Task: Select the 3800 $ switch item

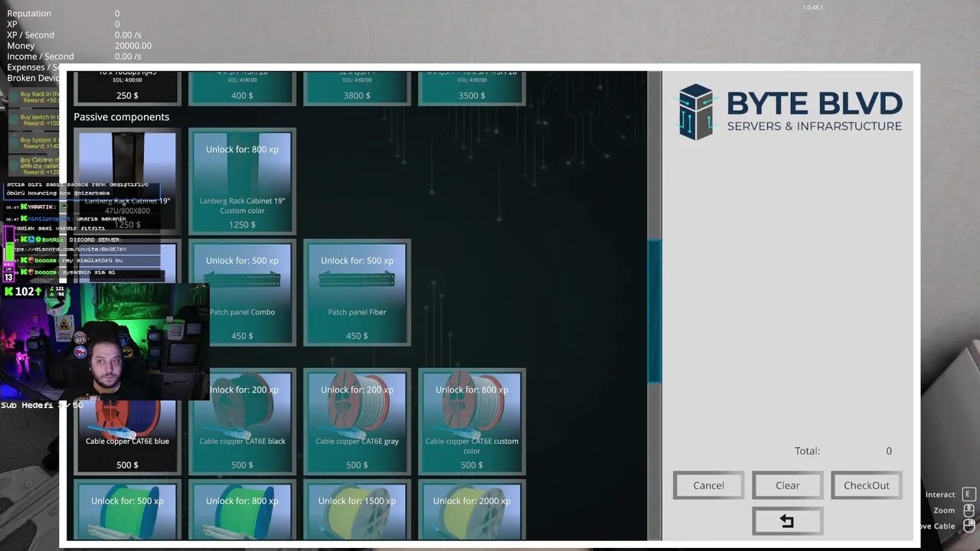Action: click(357, 88)
